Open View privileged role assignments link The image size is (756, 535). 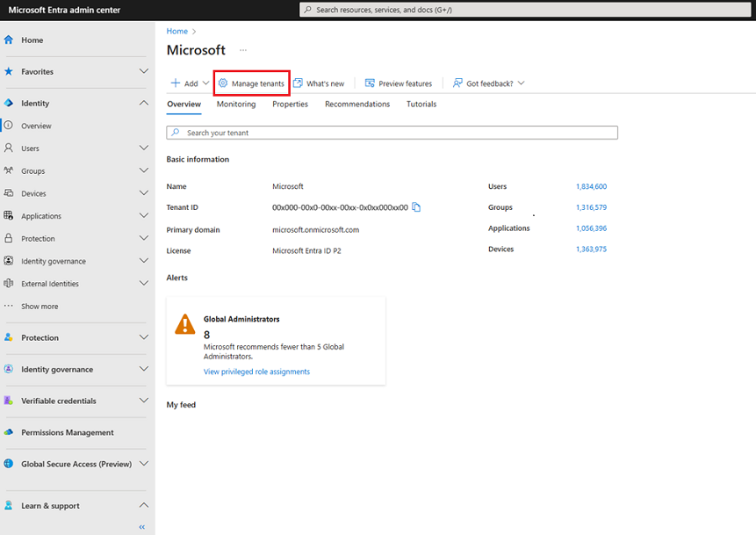click(256, 372)
